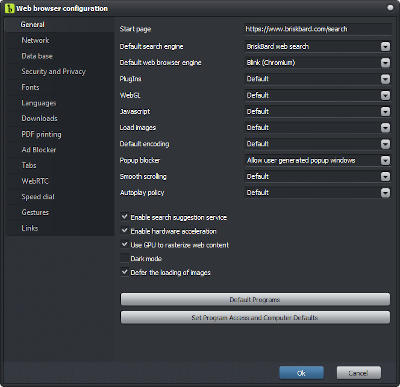Open the WebGL dropdown
The width and height of the screenshot is (400, 387).
(x=385, y=95)
